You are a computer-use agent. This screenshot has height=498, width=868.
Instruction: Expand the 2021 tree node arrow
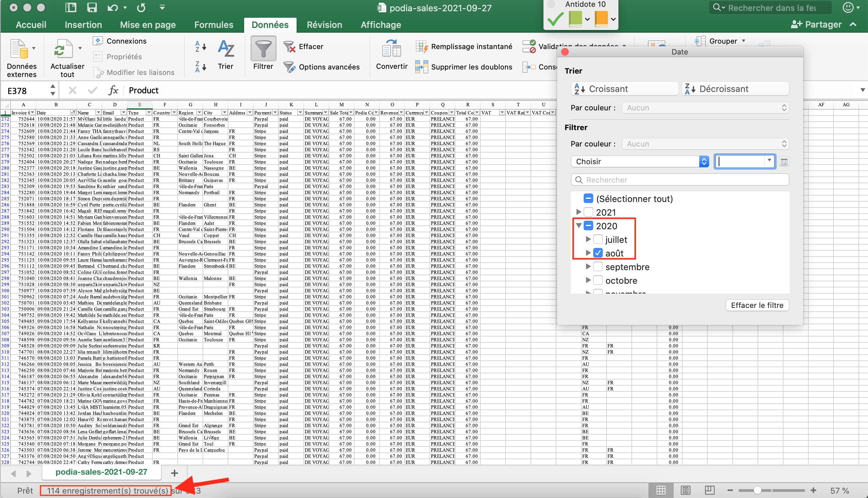[x=579, y=212]
